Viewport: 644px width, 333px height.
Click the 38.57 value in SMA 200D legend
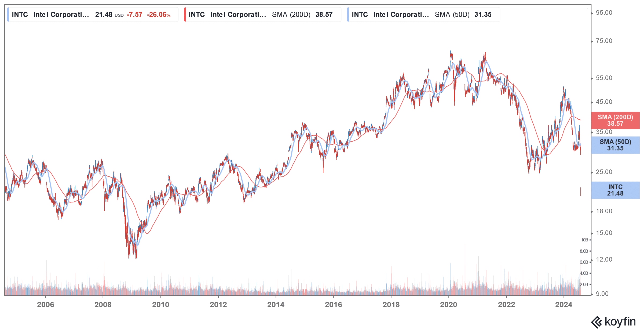(x=324, y=15)
